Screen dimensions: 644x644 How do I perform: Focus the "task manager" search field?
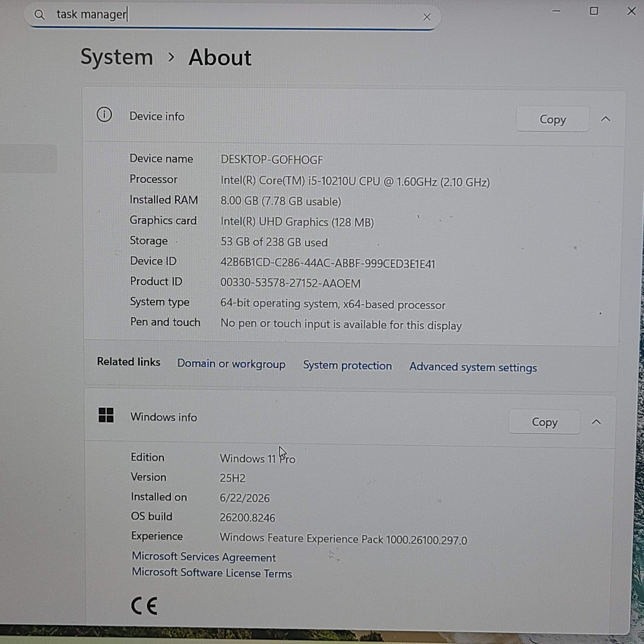coord(232,16)
